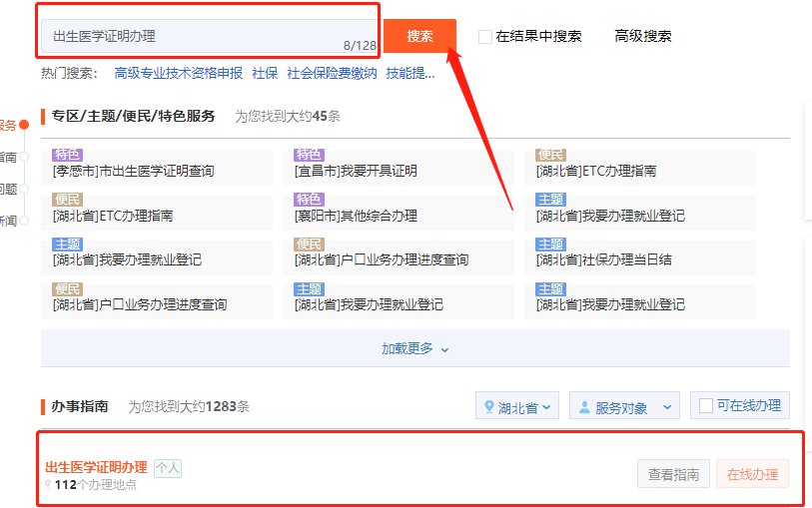
Task: Expand more results with 加载更多
Action: point(414,348)
